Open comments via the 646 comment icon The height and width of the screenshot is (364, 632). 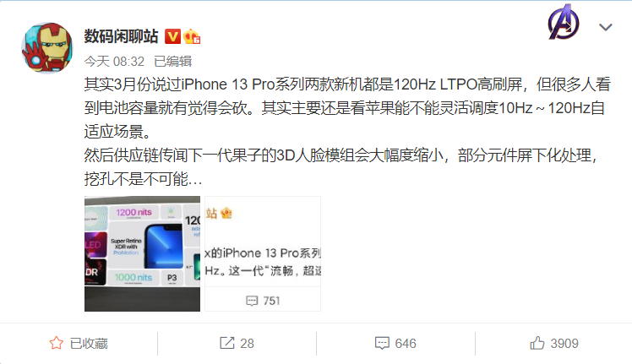coord(382,343)
